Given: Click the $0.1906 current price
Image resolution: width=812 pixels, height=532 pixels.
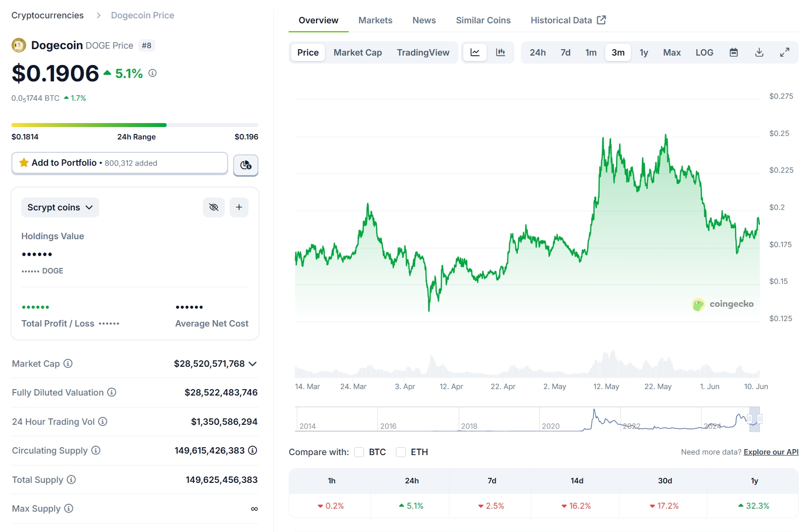Looking at the screenshot, I should click(56, 73).
